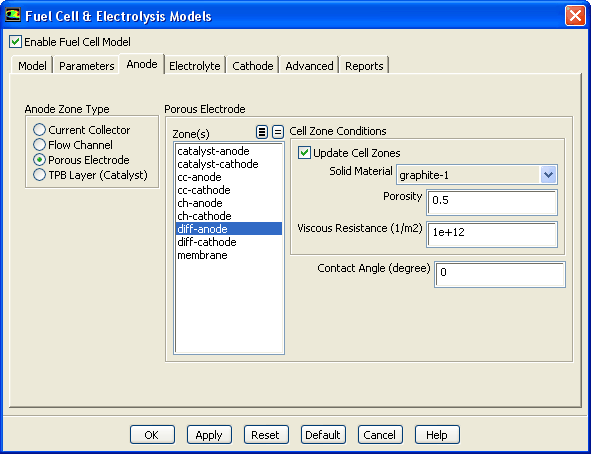Click the deselect-all zones list icon
591x454 pixels.
(x=278, y=132)
